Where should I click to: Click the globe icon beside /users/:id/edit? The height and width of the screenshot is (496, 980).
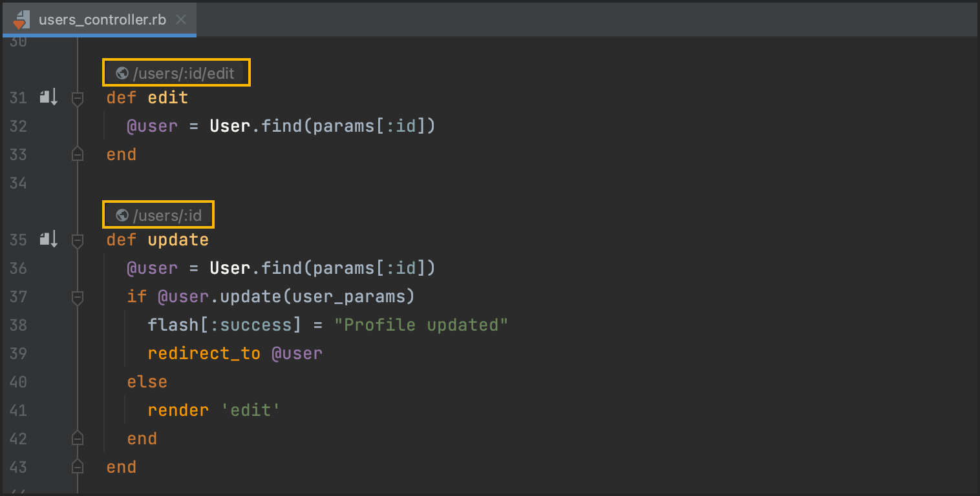coord(122,73)
